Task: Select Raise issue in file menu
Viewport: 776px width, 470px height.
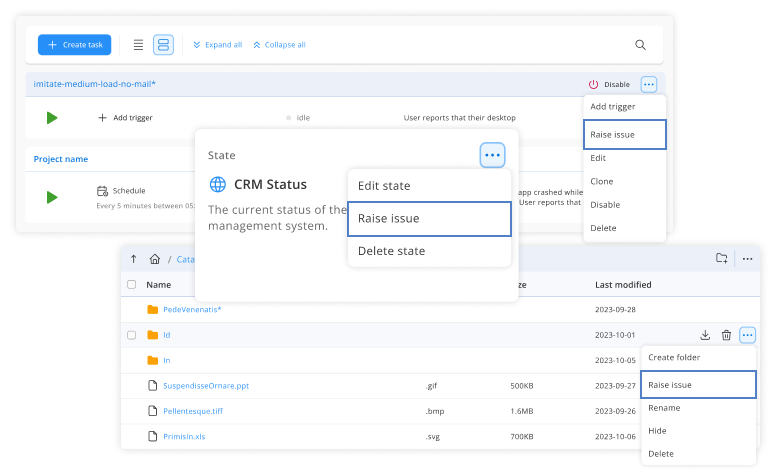Action: pos(698,384)
